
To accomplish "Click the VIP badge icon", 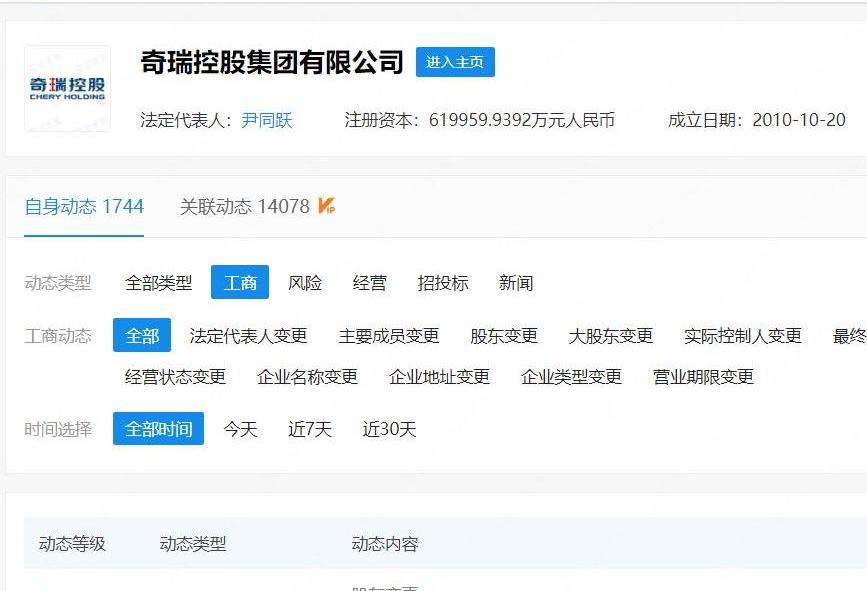I will pos(327,206).
